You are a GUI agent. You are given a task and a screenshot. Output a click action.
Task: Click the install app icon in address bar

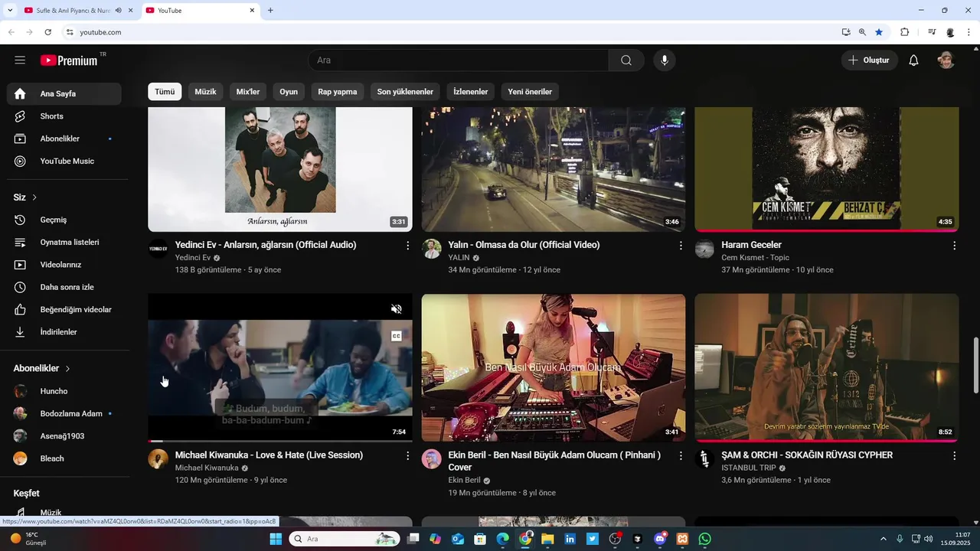tap(846, 32)
